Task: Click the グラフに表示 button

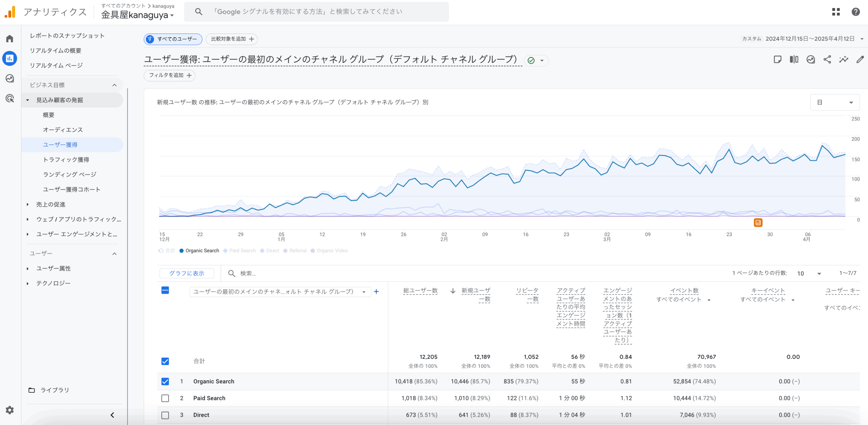Action: [187, 273]
